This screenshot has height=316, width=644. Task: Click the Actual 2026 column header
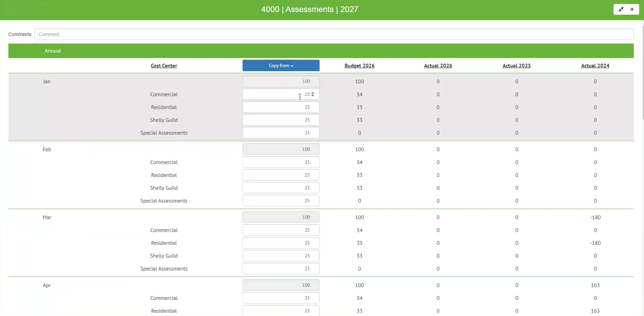[438, 66]
